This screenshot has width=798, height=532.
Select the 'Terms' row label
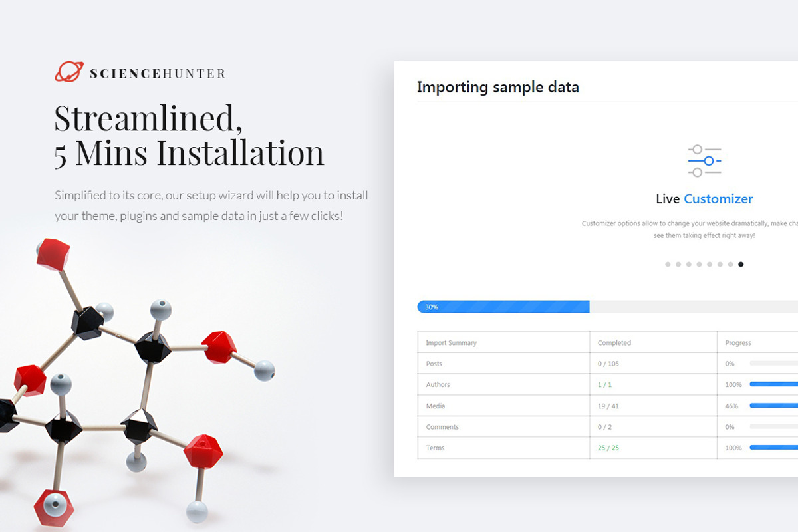point(435,448)
